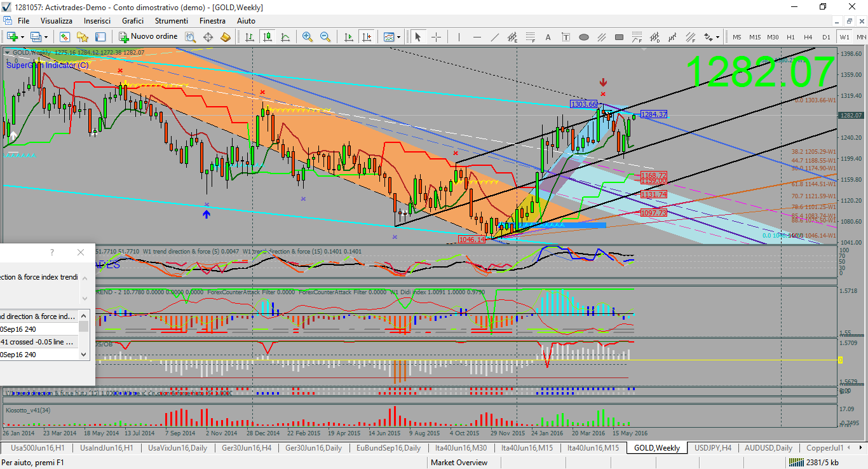Image resolution: width=868 pixels, height=469 pixels.
Task: Switch to M15 timeframe
Action: (755, 37)
